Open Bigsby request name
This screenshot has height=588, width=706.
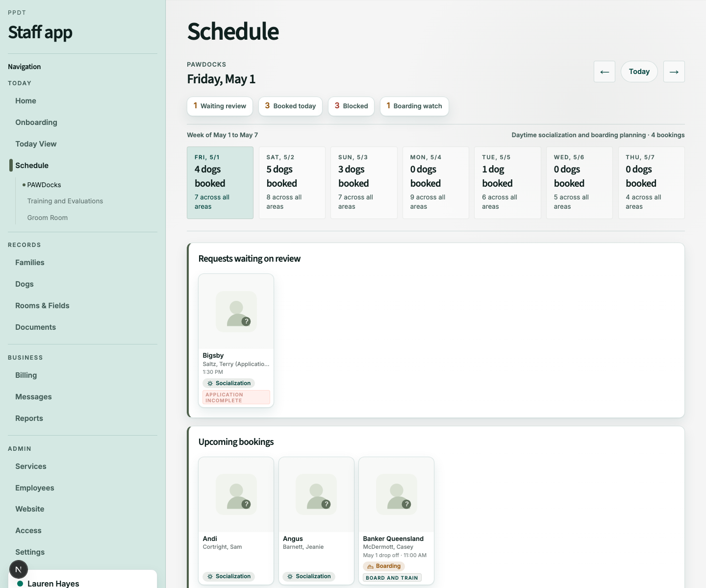click(x=213, y=356)
